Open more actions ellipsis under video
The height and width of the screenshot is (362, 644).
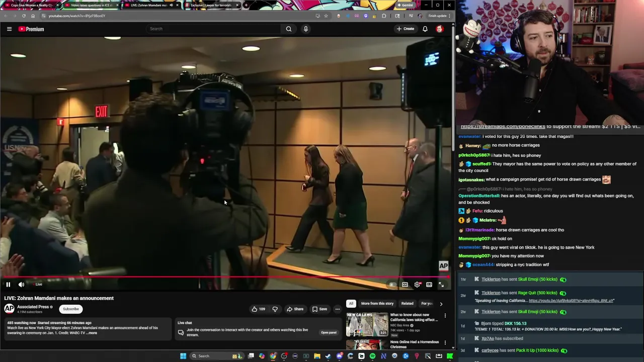point(338,309)
